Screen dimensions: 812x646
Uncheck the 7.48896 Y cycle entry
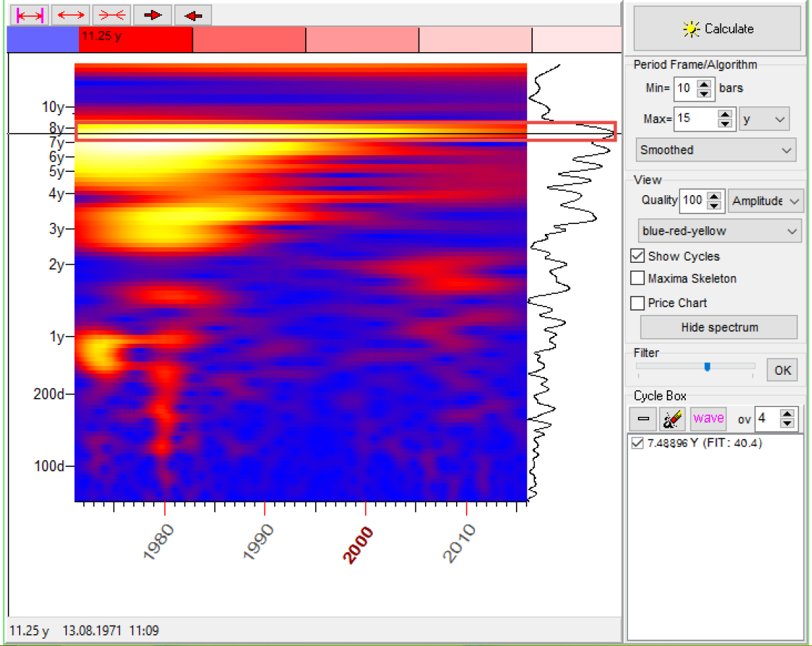pyautogui.click(x=639, y=443)
